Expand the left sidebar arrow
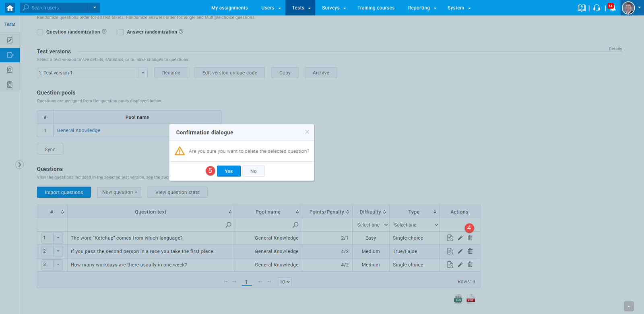644x314 pixels. coord(19,164)
